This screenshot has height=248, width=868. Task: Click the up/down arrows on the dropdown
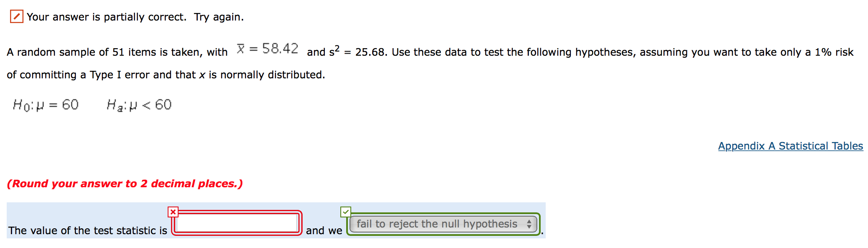pyautogui.click(x=529, y=224)
